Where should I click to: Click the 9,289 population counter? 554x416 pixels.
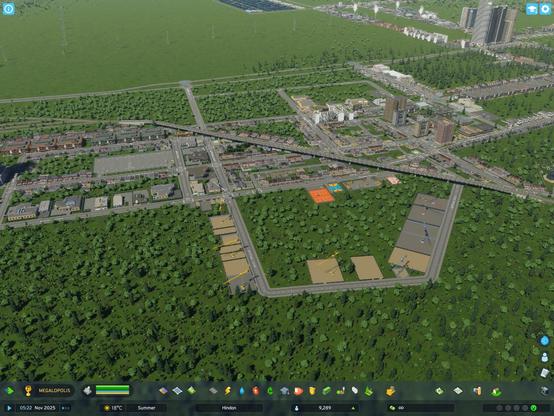point(325,408)
